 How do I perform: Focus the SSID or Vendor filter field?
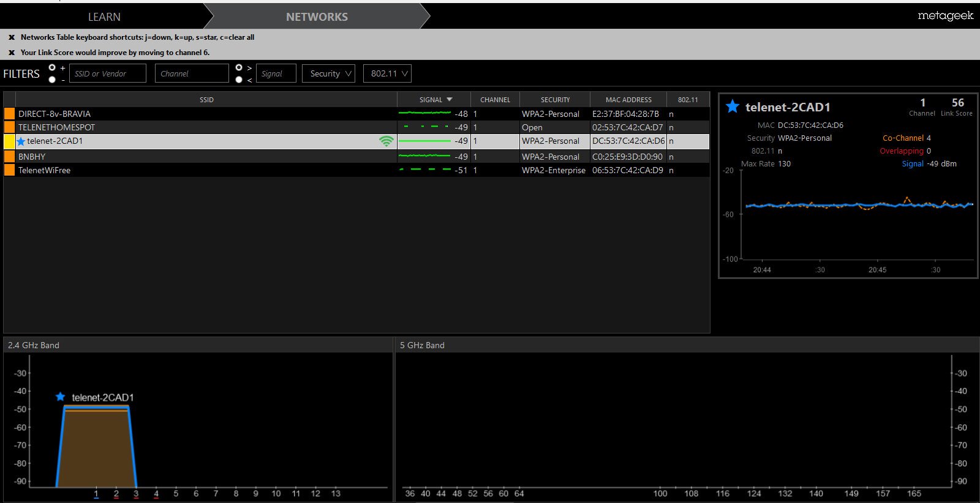[x=108, y=73]
